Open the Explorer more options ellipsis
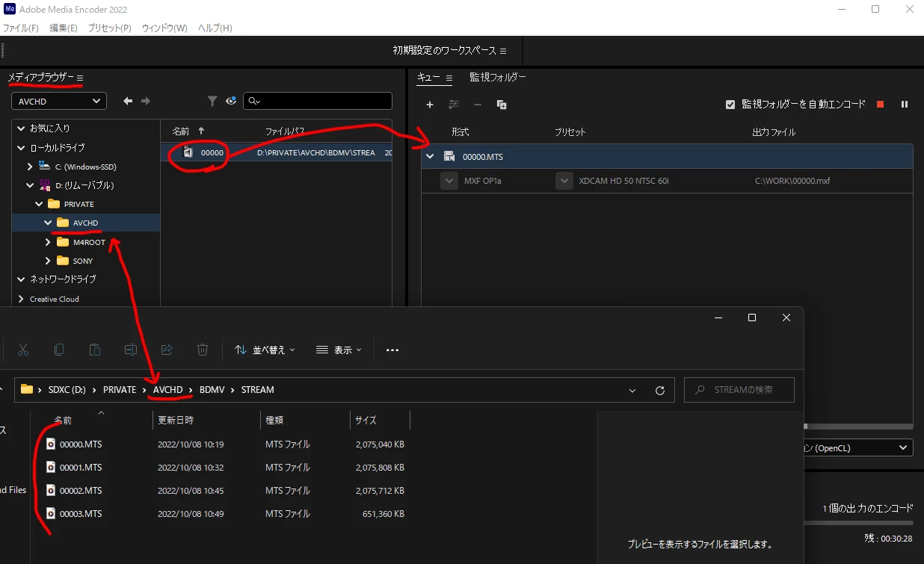The height and width of the screenshot is (564, 924). [x=392, y=350]
